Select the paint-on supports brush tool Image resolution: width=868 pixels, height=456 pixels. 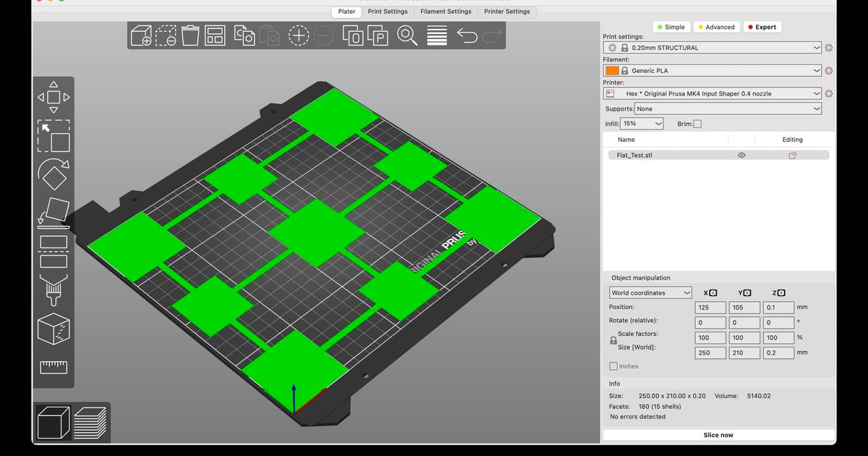[x=53, y=288]
